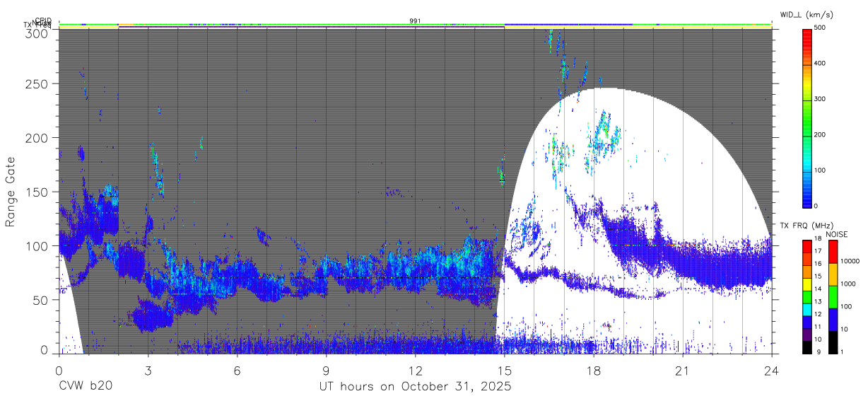The width and height of the screenshot is (868, 401).
Task: Click the 200 tick on the Range Gate axis
Action: coord(37,137)
